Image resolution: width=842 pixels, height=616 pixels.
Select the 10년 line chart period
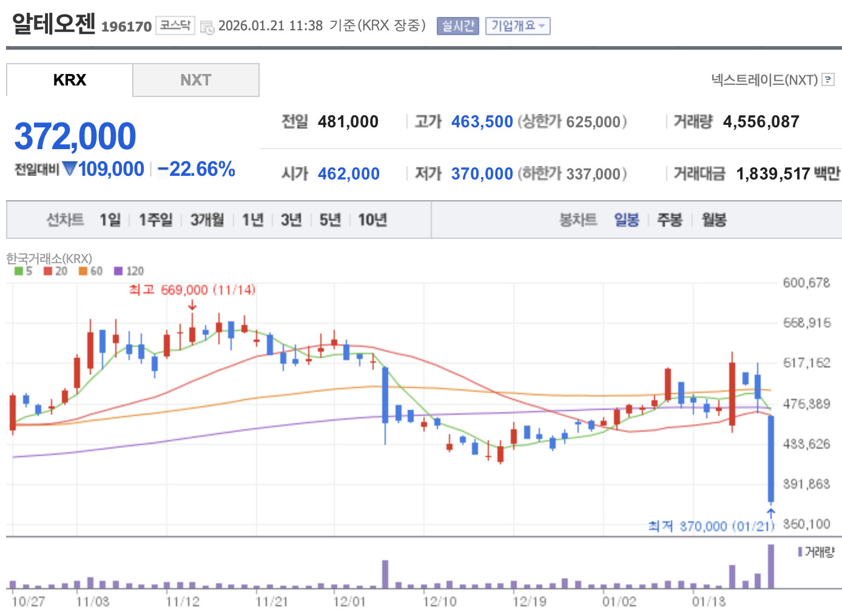click(372, 219)
